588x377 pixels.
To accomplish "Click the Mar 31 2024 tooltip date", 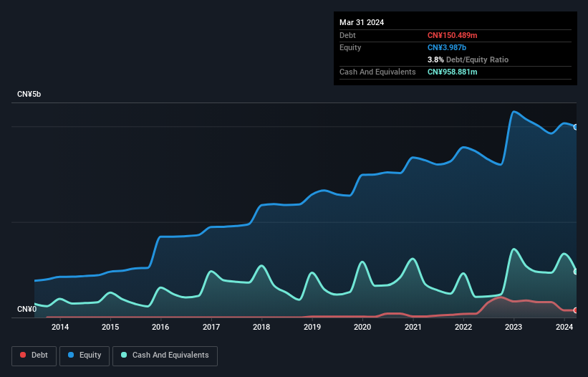I will click(362, 22).
